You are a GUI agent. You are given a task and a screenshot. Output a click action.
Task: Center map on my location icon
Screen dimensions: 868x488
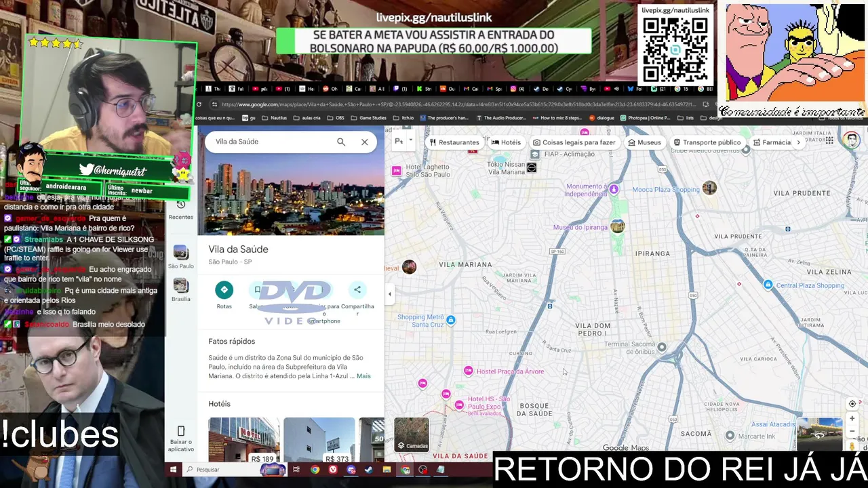852,404
